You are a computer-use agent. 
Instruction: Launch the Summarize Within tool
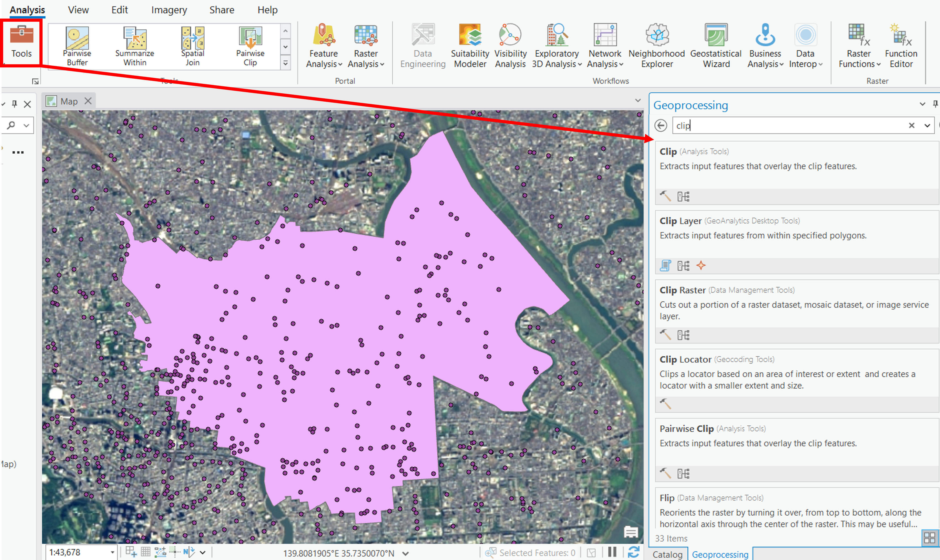[135, 46]
